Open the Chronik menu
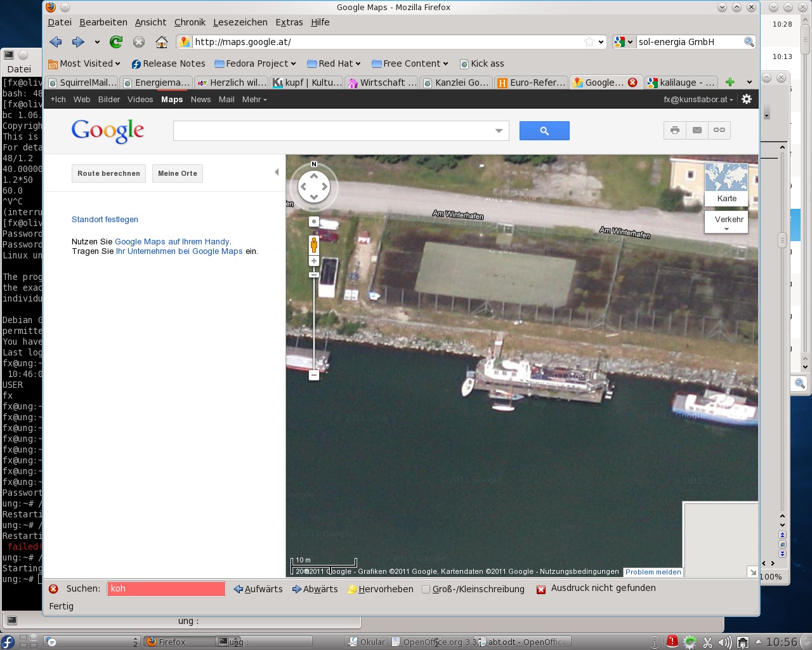Viewport: 812px width, 650px height. [x=190, y=22]
